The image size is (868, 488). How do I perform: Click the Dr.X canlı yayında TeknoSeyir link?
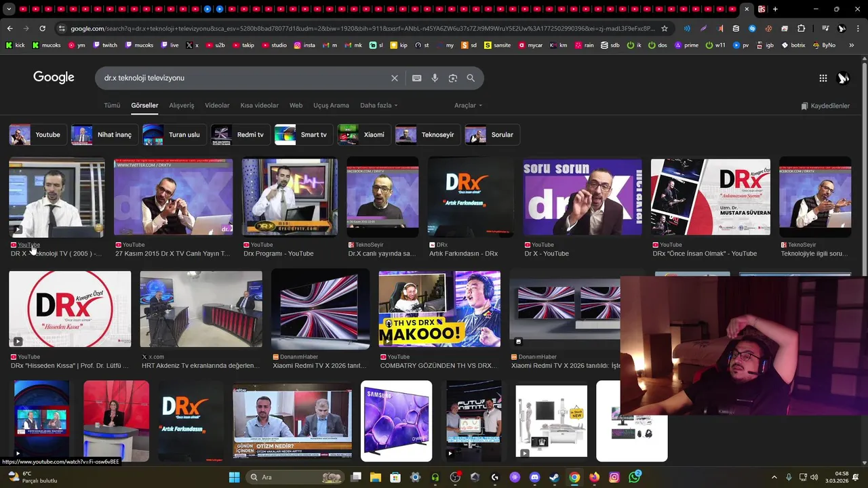[382, 253]
